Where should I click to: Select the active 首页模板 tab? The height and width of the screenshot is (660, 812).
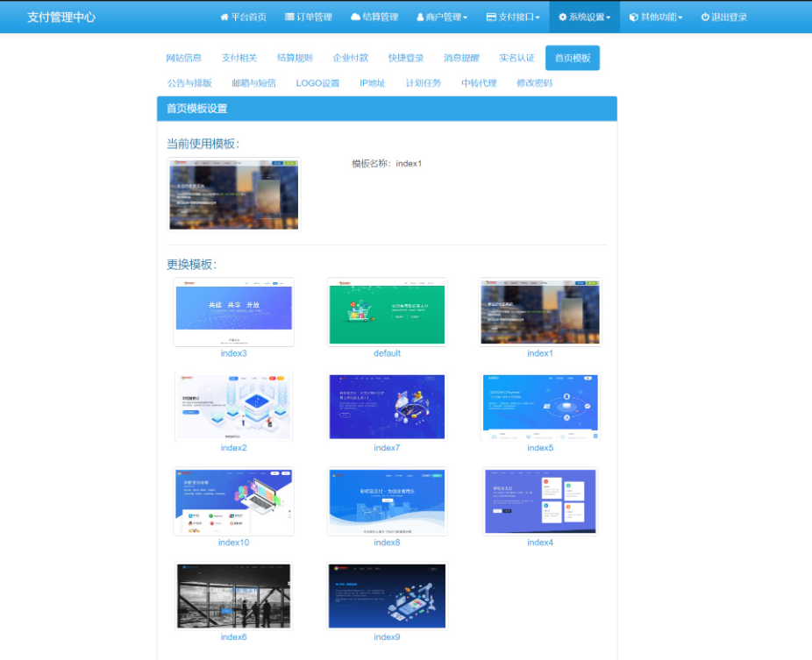point(573,58)
